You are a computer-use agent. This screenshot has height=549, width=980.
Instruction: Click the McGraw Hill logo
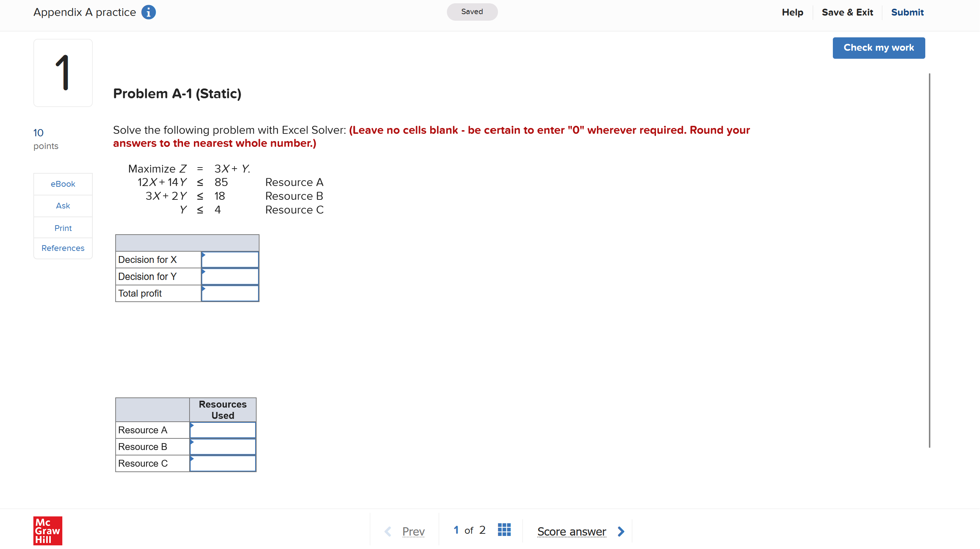[47, 531]
